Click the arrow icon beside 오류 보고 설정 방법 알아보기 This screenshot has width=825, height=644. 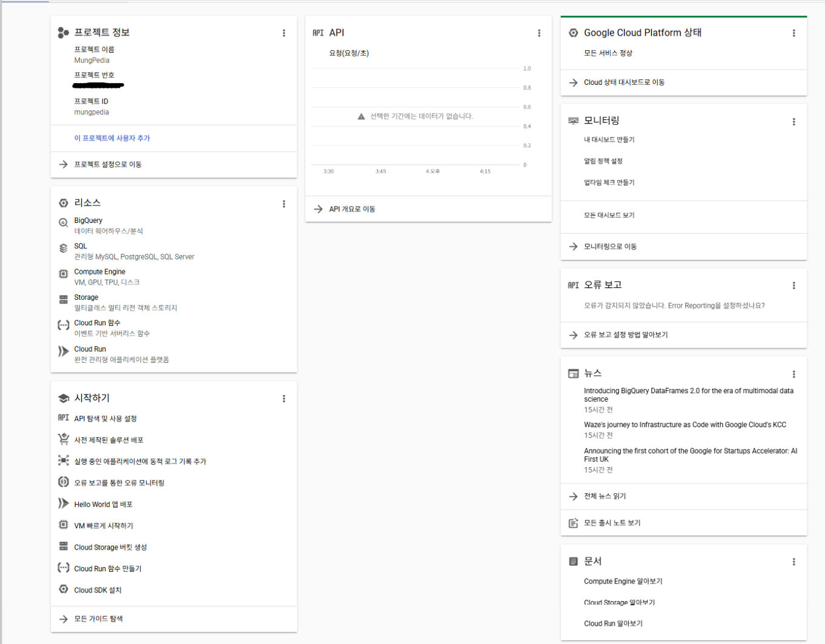(573, 335)
